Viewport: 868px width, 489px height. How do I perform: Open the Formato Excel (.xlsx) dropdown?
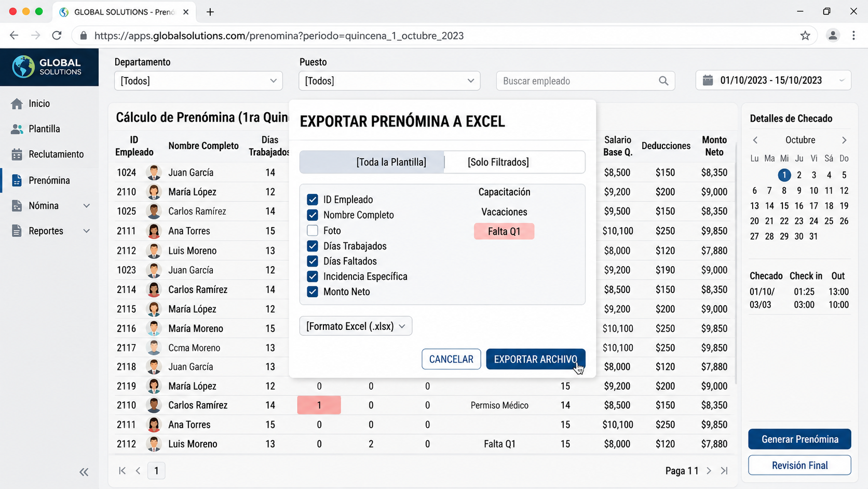click(x=356, y=326)
